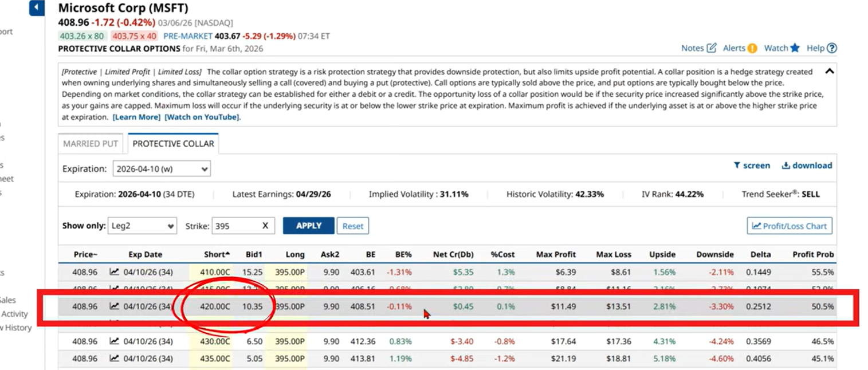Collapse the strategy description panel
The width and height of the screenshot is (868, 370).
coord(830,72)
